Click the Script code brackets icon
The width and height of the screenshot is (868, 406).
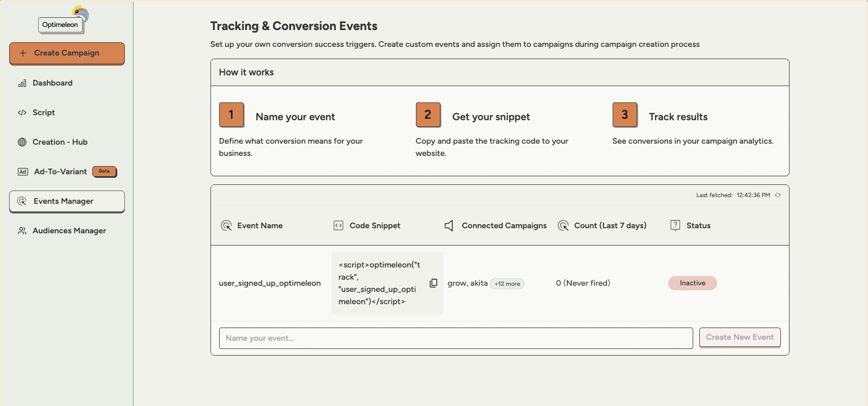click(x=22, y=113)
